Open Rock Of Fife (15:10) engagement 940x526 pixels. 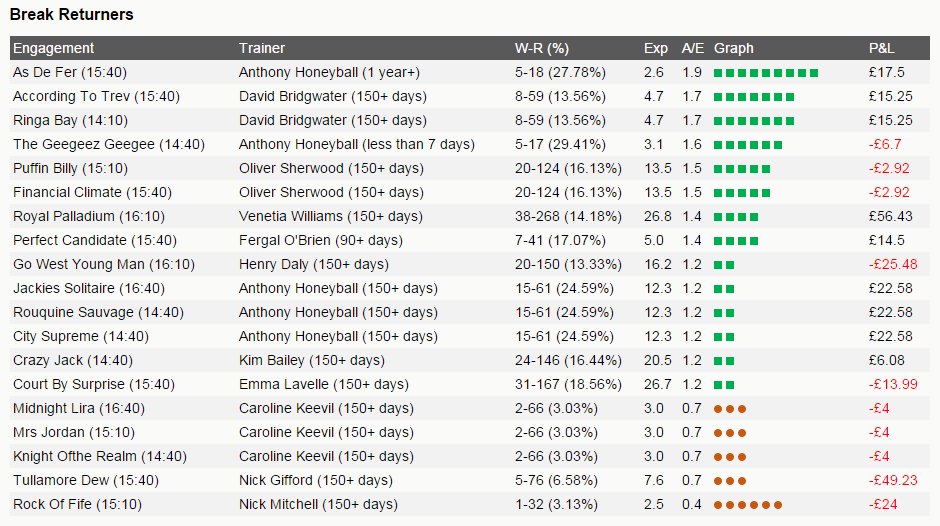tap(78, 504)
